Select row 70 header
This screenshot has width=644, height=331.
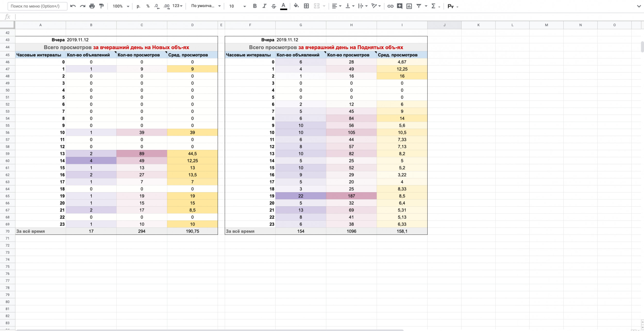coord(7,231)
